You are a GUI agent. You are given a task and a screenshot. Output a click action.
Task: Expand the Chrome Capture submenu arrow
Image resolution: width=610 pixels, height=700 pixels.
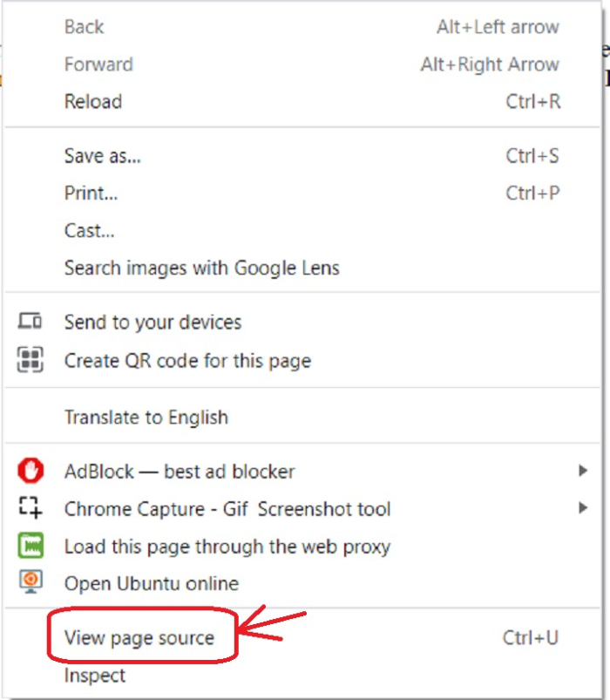click(x=582, y=508)
